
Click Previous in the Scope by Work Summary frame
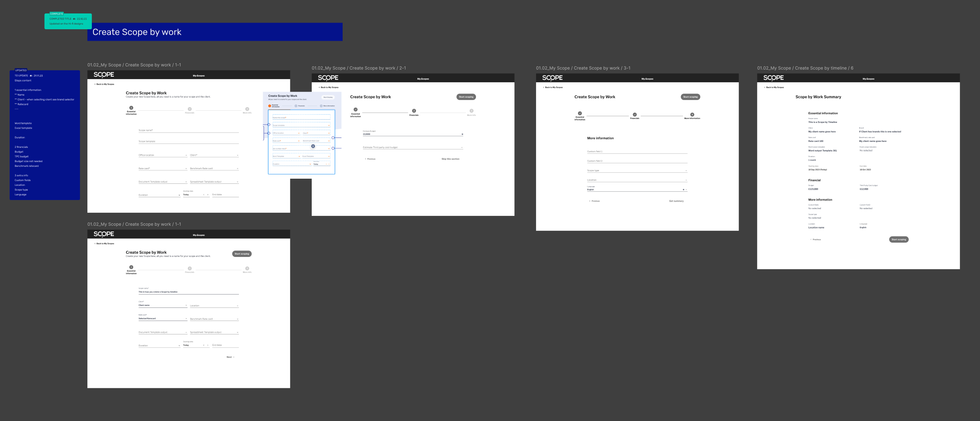pos(816,240)
